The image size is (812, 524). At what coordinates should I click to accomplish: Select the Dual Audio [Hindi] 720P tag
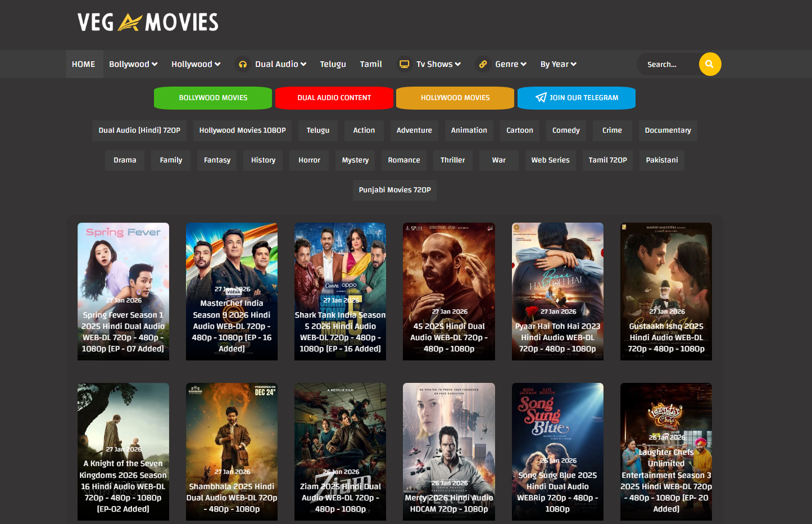(139, 130)
